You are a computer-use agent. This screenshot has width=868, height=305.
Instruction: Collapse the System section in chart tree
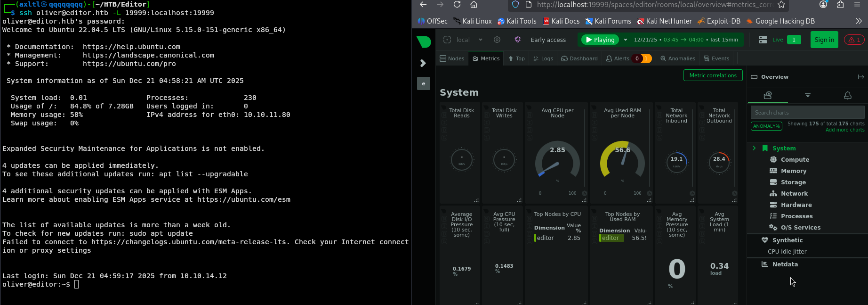click(x=754, y=148)
